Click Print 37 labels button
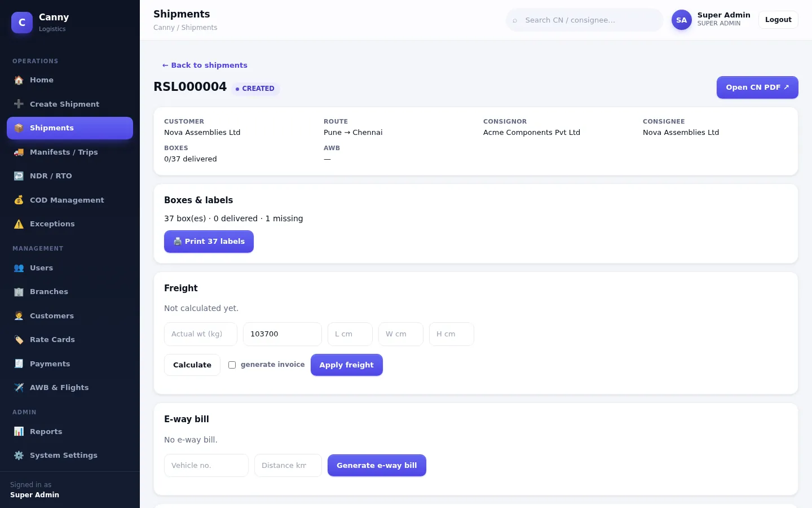The width and height of the screenshot is (812, 508). point(209,242)
